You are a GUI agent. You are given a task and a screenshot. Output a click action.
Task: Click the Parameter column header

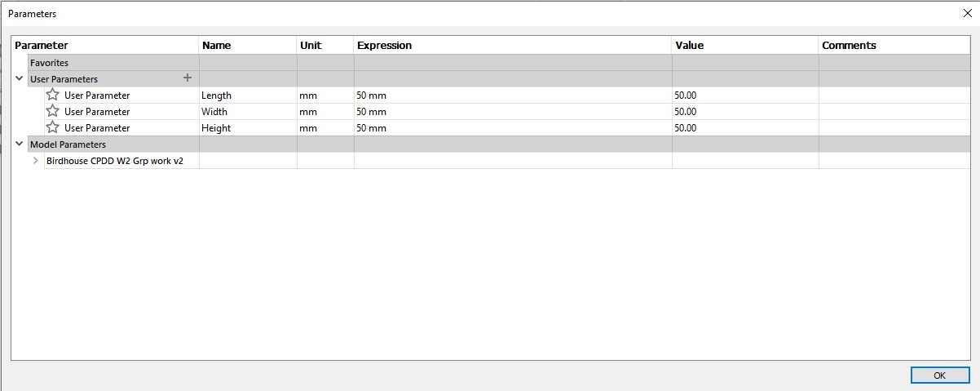pos(105,45)
